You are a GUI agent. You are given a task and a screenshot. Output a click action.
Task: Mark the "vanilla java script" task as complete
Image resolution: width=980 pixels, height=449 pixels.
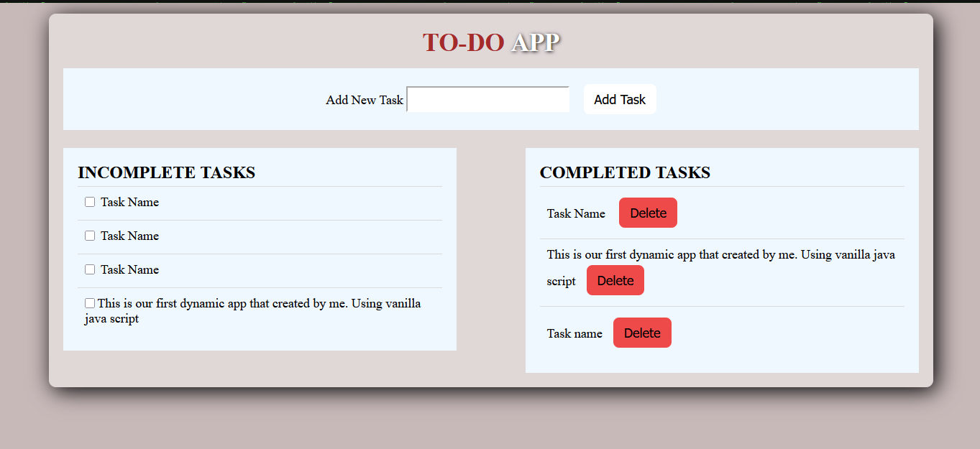click(x=89, y=302)
